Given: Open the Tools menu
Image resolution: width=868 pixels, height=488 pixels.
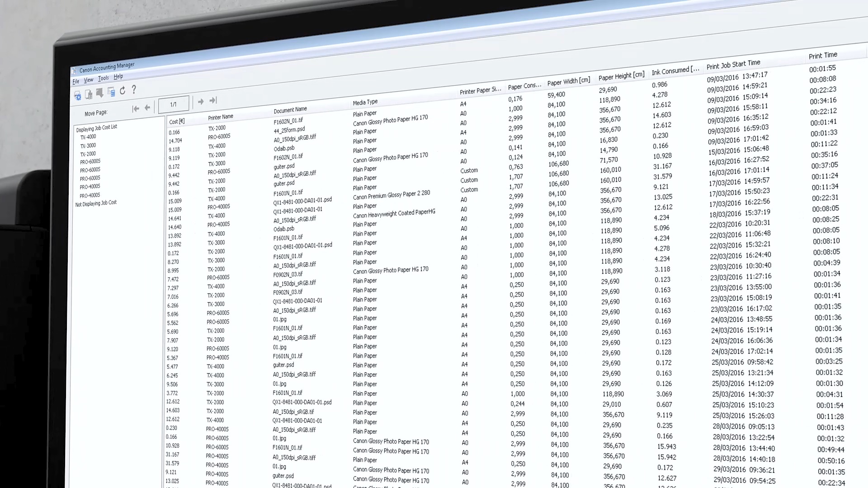Looking at the screenshot, I should point(104,79).
